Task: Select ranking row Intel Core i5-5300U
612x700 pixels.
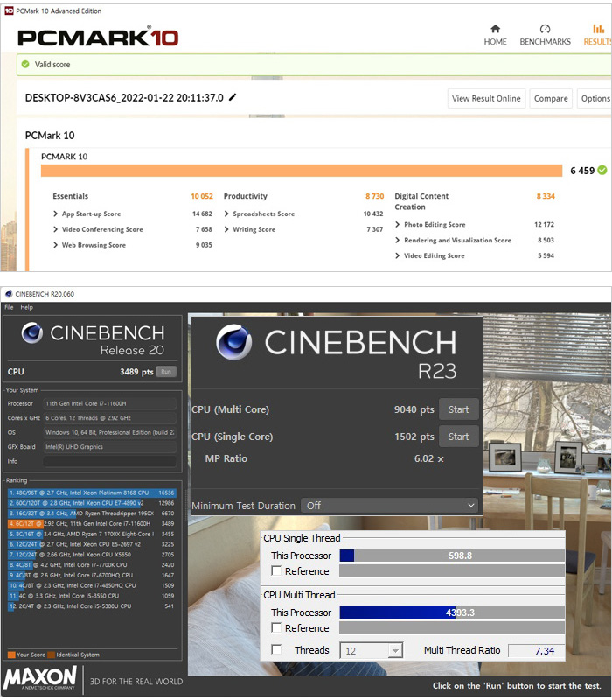Action: [92, 606]
